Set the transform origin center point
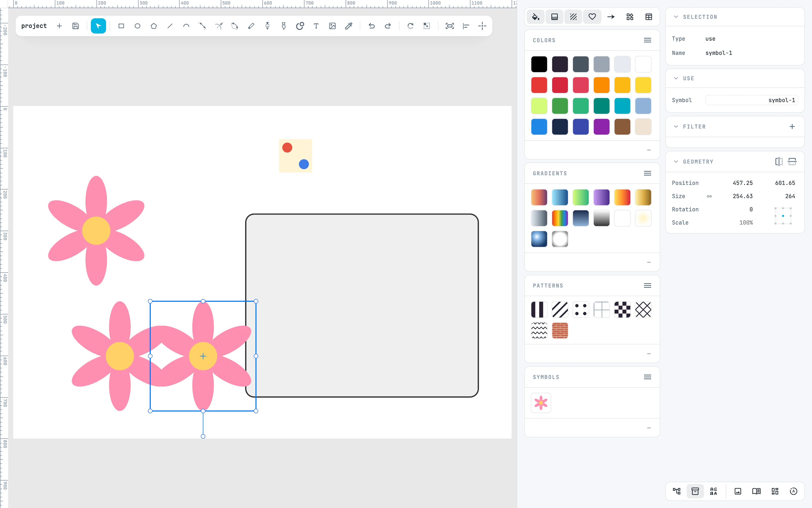The height and width of the screenshot is (508, 812). [783, 216]
